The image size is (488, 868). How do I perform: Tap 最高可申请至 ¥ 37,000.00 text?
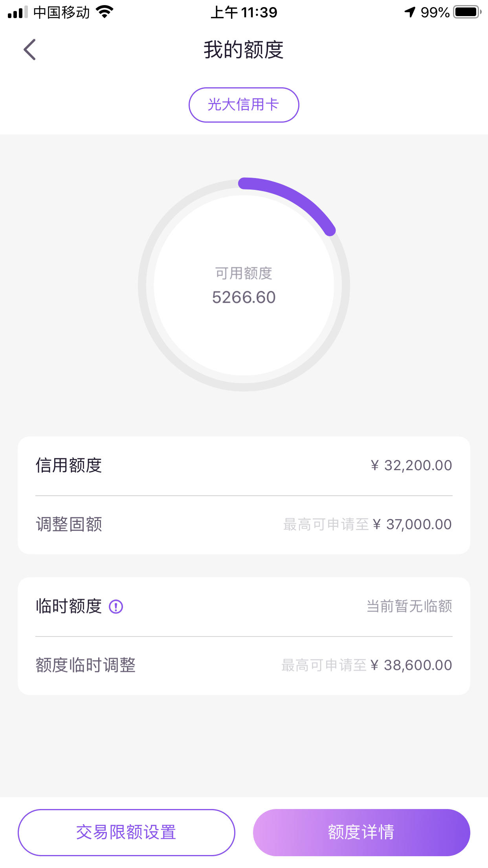(367, 524)
